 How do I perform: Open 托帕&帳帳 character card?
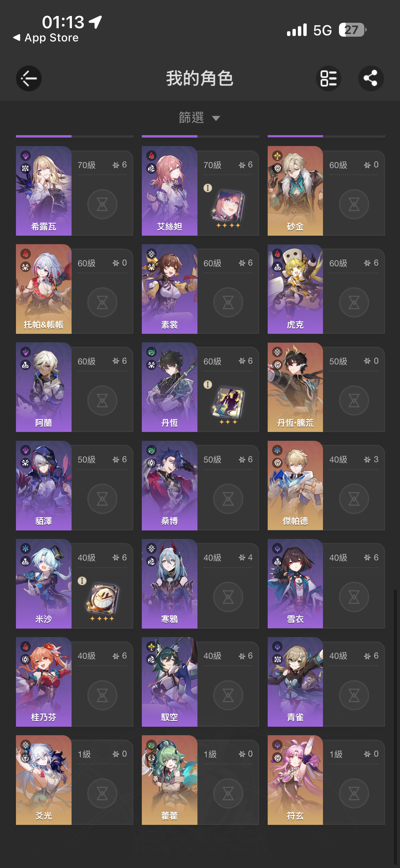[x=74, y=289]
